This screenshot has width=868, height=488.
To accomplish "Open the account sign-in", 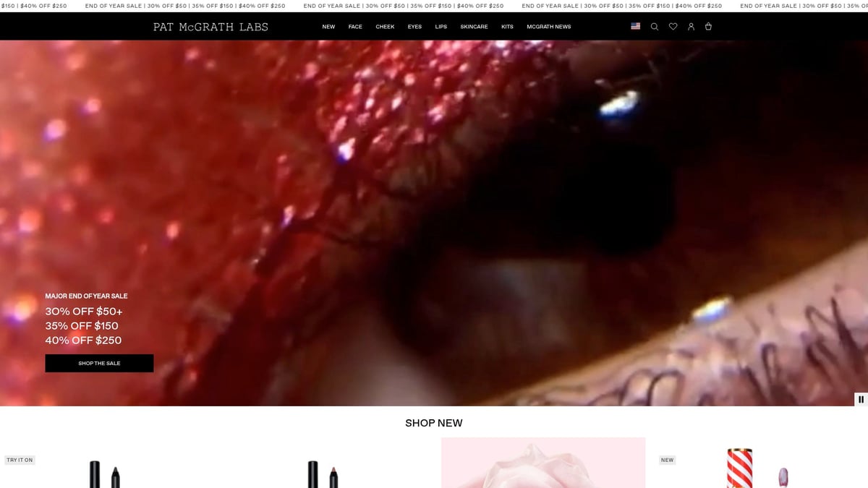I will tap(691, 26).
